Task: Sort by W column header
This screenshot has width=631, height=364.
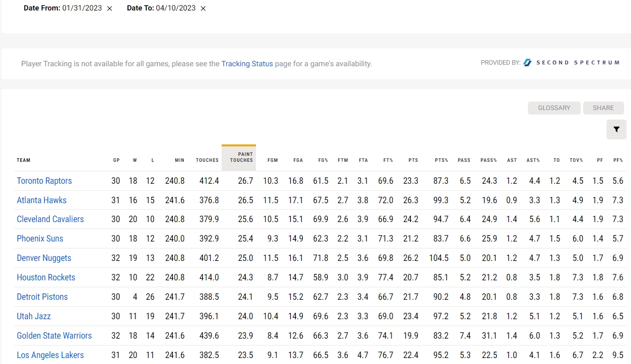Action: (135, 160)
